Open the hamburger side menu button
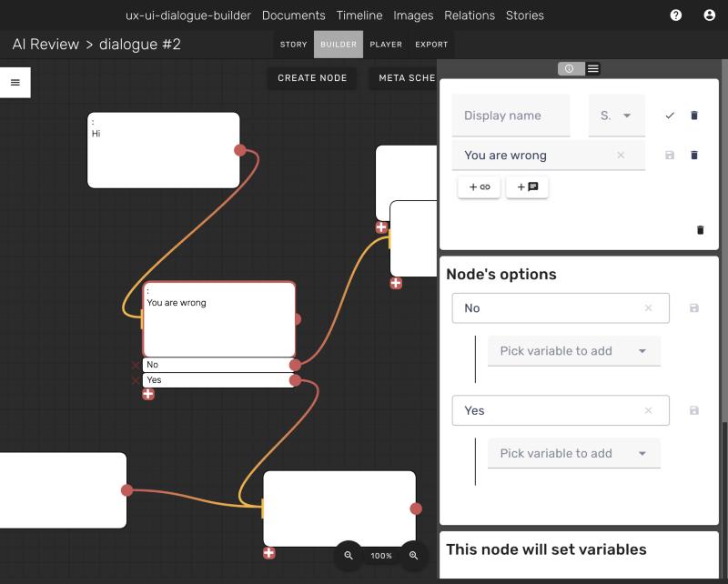The height and width of the screenshot is (584, 728). click(x=15, y=83)
